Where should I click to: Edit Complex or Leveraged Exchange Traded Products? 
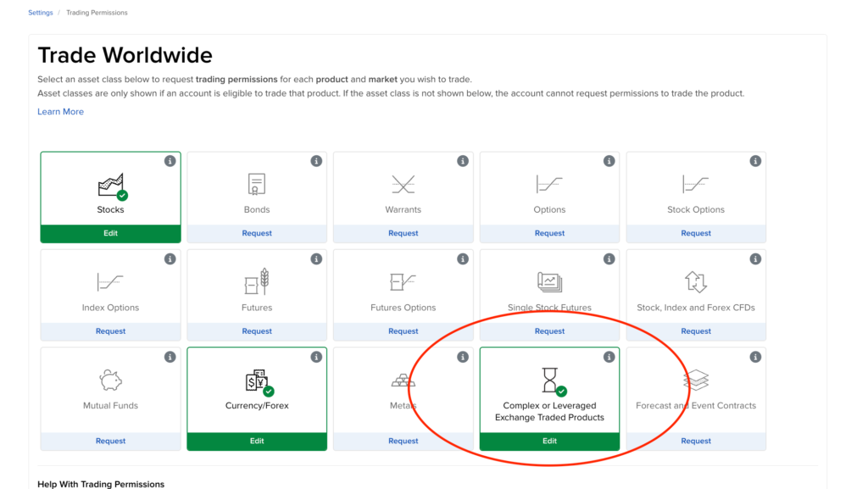(549, 441)
